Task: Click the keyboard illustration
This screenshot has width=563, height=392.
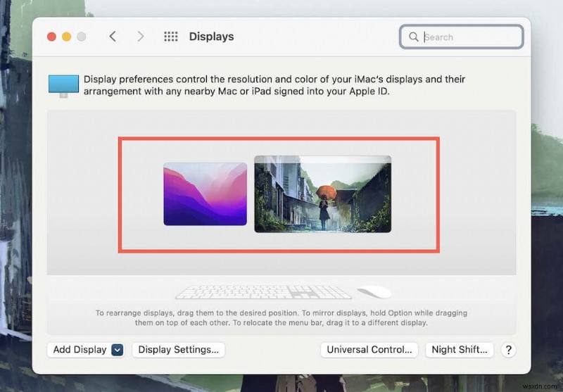Action: 263,292
